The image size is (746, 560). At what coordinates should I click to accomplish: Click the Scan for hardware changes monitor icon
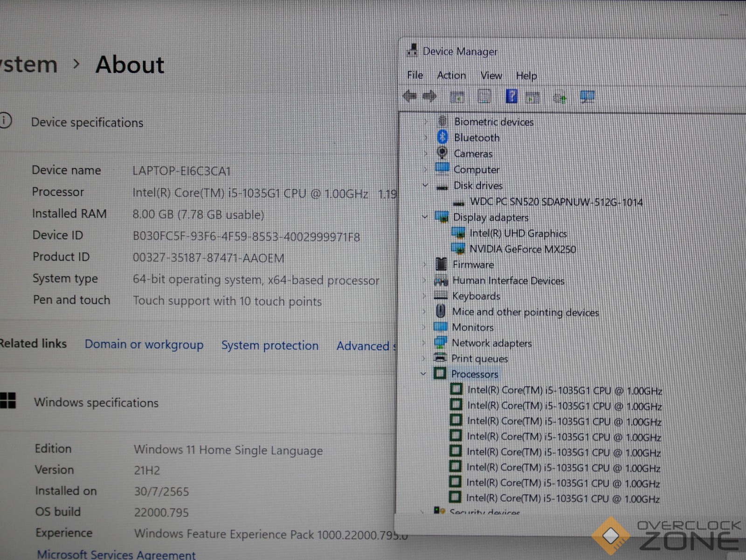[587, 97]
